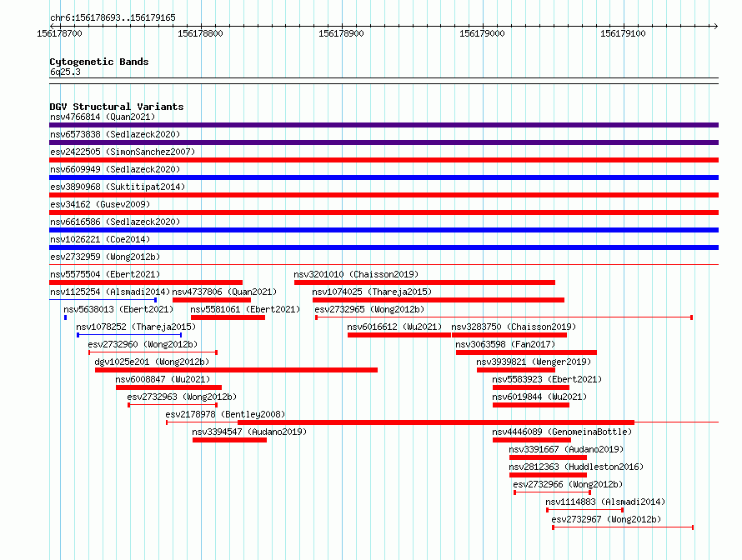Click esv2732965 (Wong2012b) label

coord(369,309)
